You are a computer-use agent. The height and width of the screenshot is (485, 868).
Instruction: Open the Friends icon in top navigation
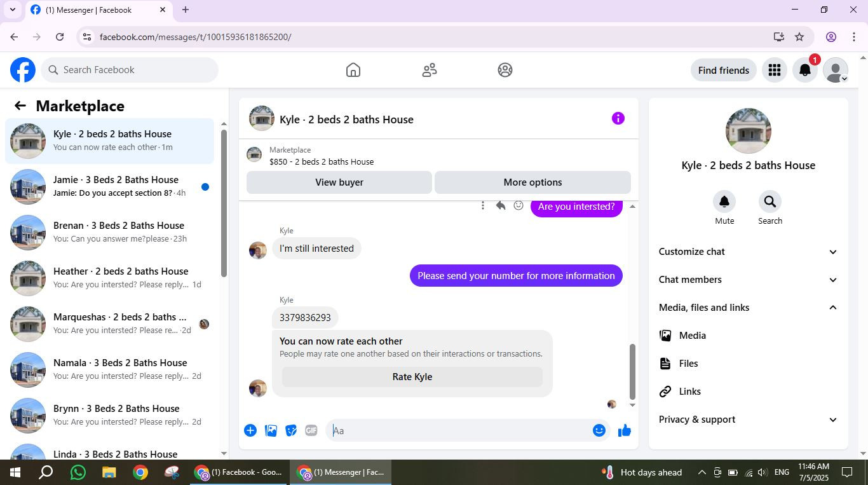(430, 70)
